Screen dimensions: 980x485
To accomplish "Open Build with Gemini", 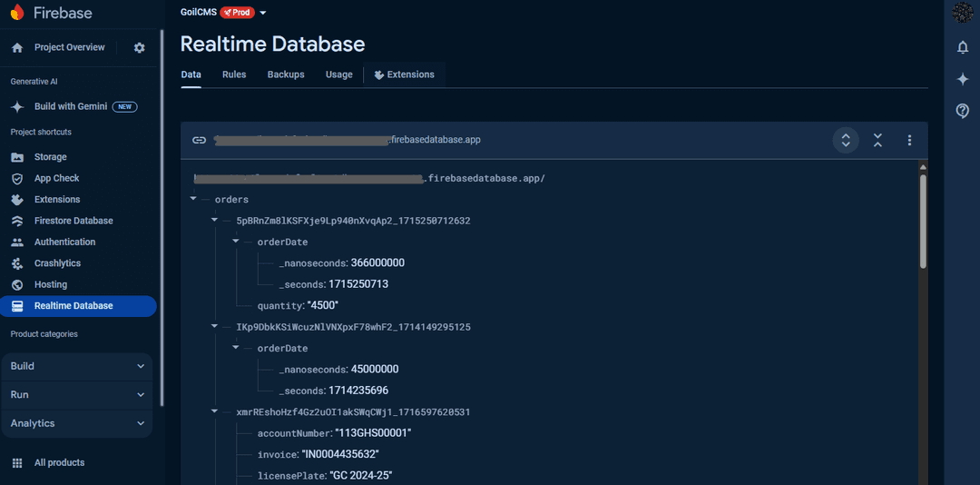I will pyautogui.click(x=71, y=106).
